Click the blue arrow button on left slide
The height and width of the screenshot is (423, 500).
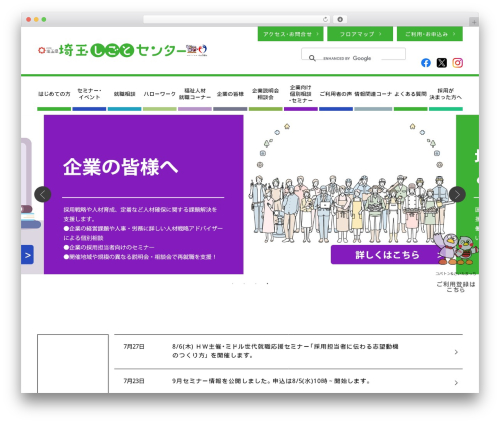(x=27, y=255)
